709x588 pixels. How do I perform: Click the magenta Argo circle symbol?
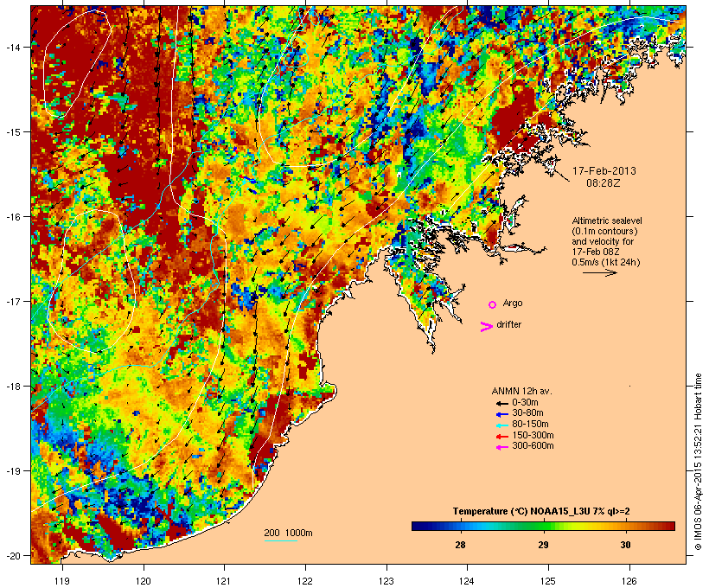[x=493, y=304]
